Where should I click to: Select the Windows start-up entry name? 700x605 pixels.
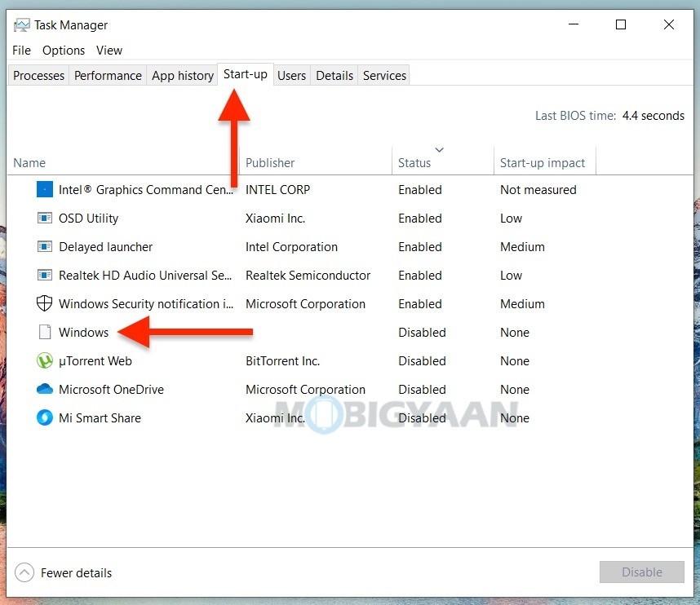[83, 333]
